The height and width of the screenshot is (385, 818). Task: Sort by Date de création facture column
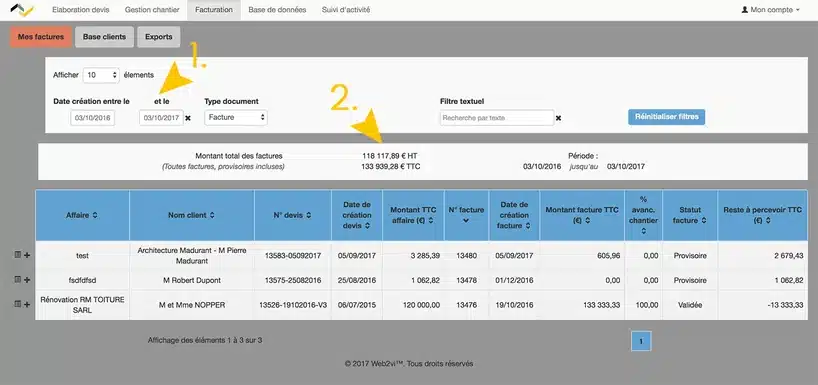point(514,215)
